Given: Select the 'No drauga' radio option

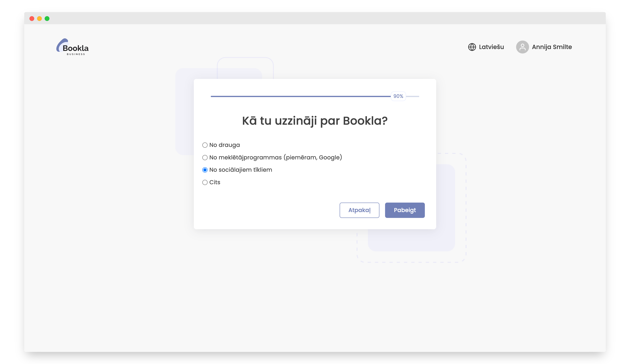Looking at the screenshot, I should [205, 145].
